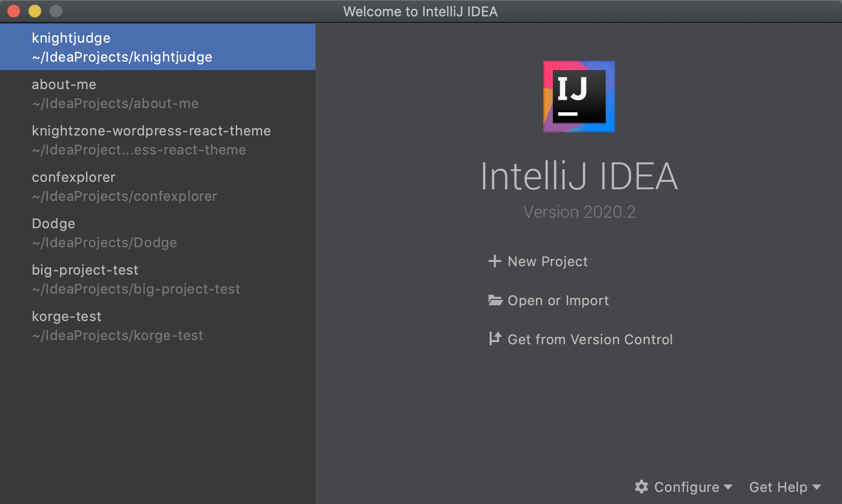Open the about-me recent project

pos(158,93)
